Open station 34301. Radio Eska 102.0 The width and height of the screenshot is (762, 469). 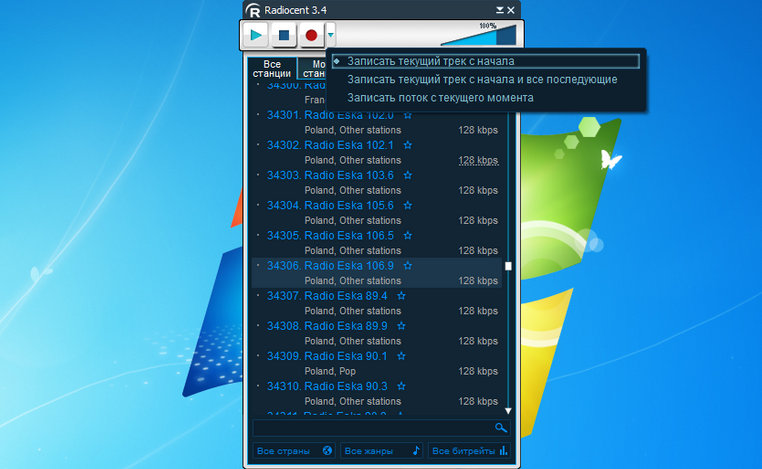click(330, 115)
